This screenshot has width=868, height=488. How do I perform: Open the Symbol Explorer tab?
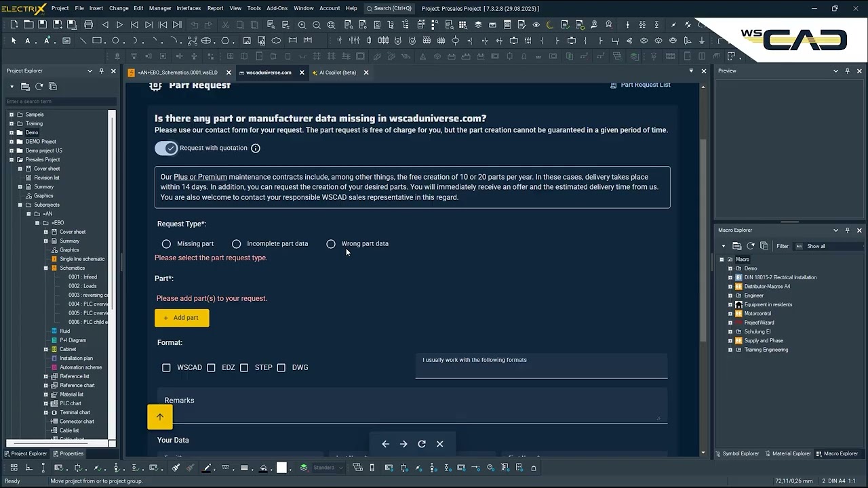click(737, 453)
